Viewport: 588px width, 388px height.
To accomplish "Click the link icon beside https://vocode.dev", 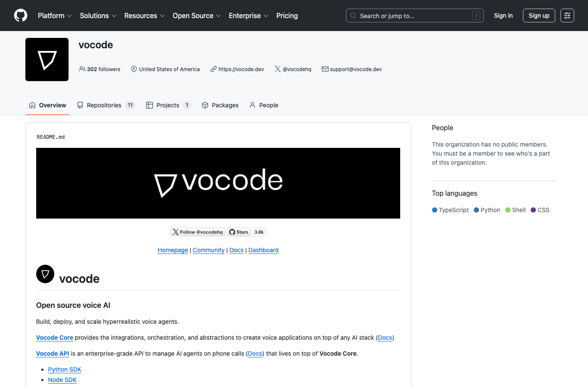I will tap(213, 69).
